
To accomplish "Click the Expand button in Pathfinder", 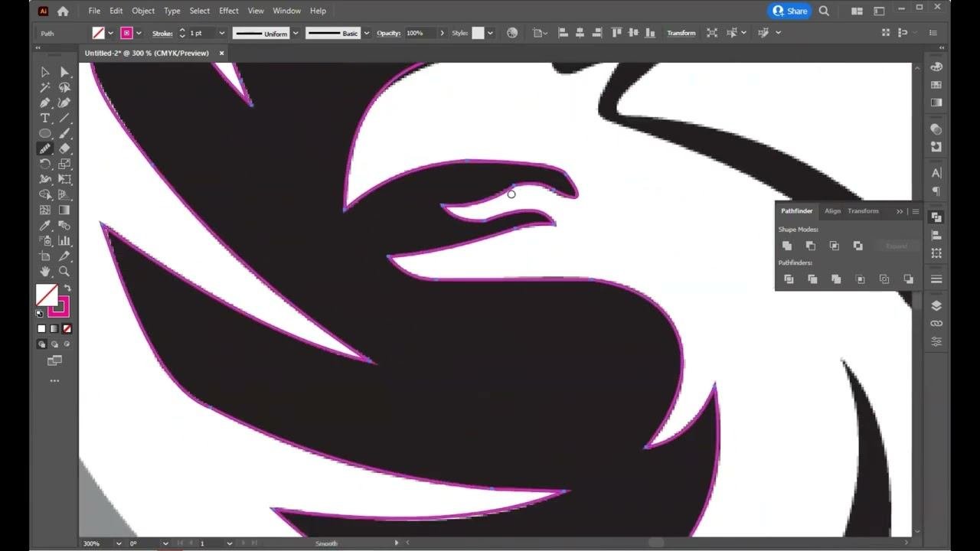I will click(897, 246).
